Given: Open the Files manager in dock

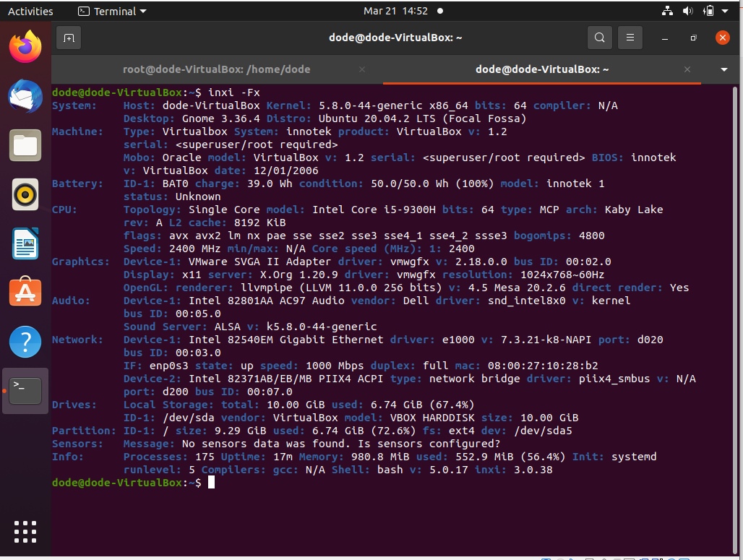Looking at the screenshot, I should pos(25,145).
